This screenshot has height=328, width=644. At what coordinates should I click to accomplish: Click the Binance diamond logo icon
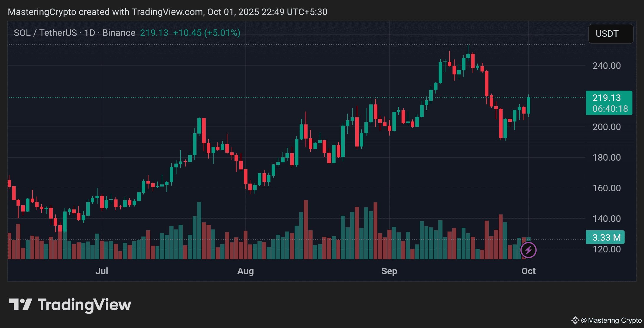(575, 320)
